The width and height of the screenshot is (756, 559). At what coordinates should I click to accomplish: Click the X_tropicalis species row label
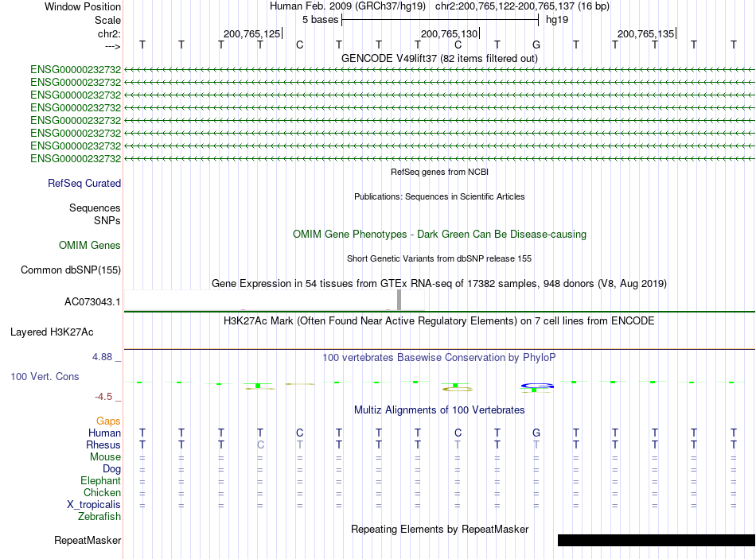click(x=94, y=505)
